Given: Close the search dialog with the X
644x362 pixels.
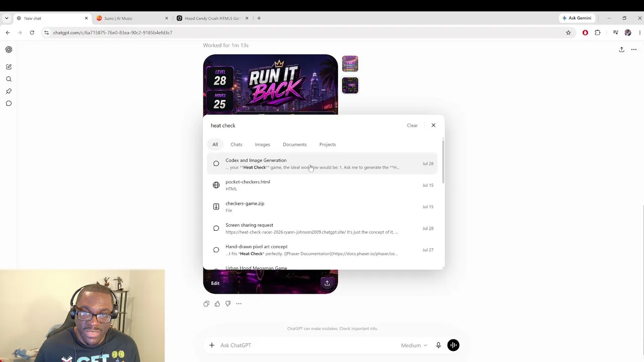Looking at the screenshot, I should click(433, 125).
